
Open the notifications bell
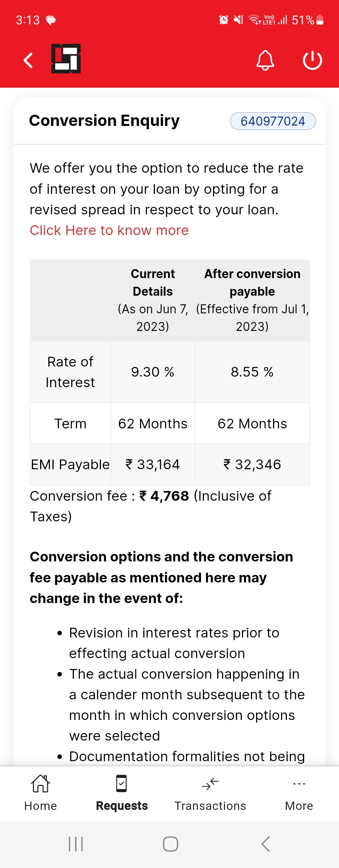[265, 60]
